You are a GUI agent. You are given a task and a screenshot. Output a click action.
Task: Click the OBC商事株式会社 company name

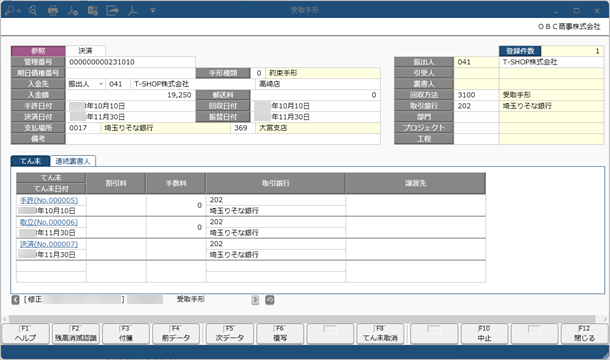[569, 27]
